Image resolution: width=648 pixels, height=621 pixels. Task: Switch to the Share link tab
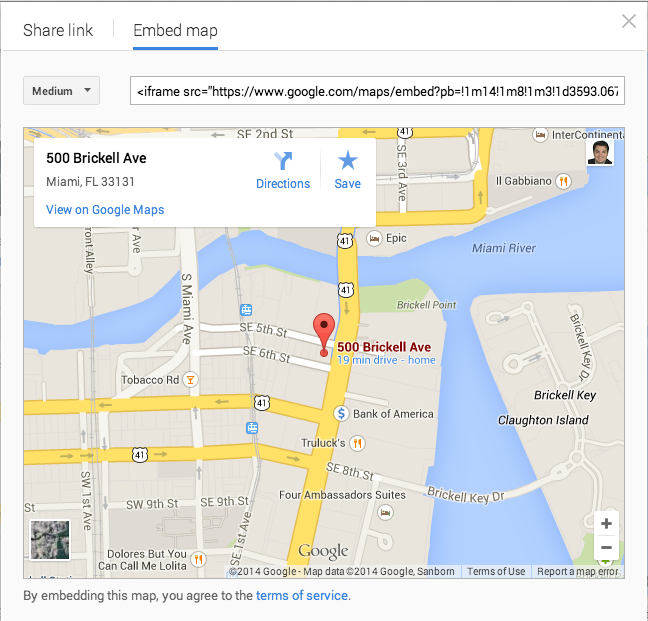[58, 31]
